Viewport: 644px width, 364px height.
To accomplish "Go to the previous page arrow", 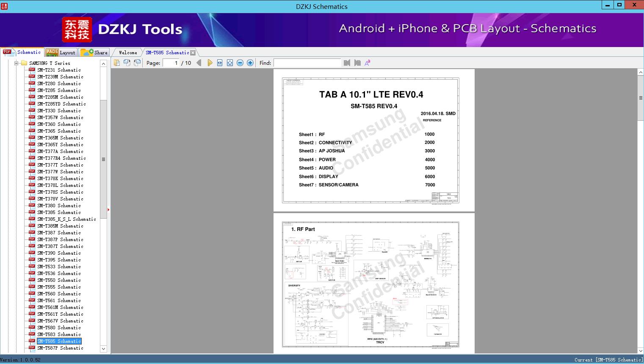I will click(199, 63).
